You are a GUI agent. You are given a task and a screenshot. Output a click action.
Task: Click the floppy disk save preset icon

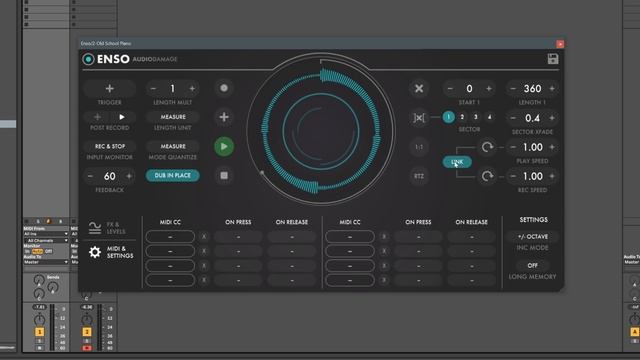(x=553, y=59)
